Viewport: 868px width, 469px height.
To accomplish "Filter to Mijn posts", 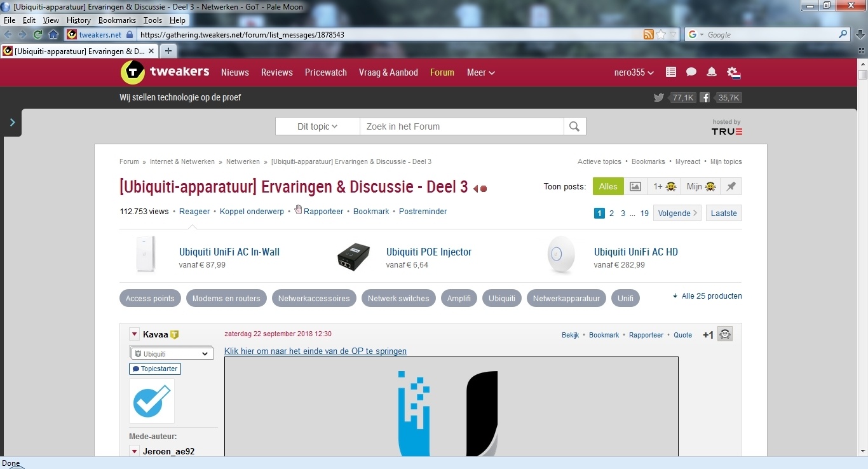I will click(x=701, y=186).
